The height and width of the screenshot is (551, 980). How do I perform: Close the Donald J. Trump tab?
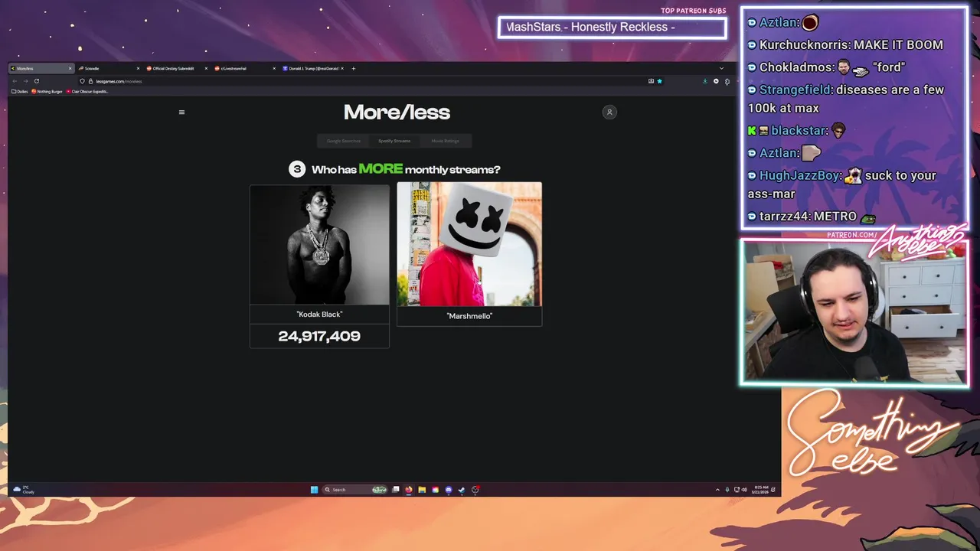pos(342,68)
